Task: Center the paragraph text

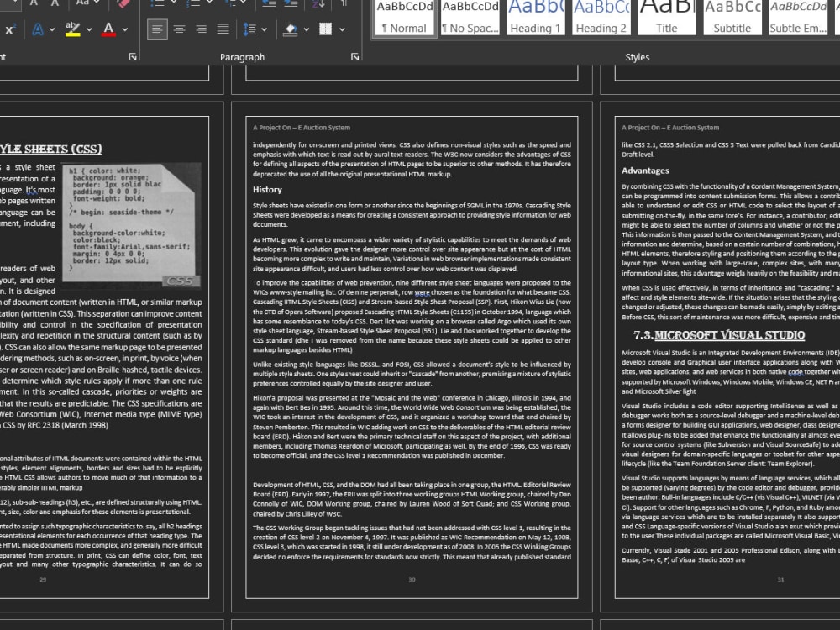Action: click(179, 29)
